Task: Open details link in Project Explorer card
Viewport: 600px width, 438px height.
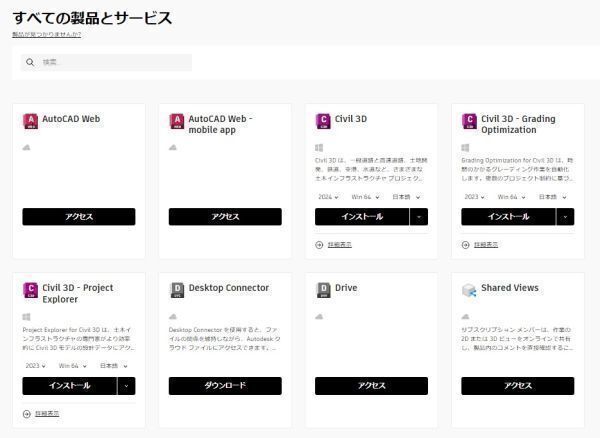Action: pyautogui.click(x=47, y=414)
